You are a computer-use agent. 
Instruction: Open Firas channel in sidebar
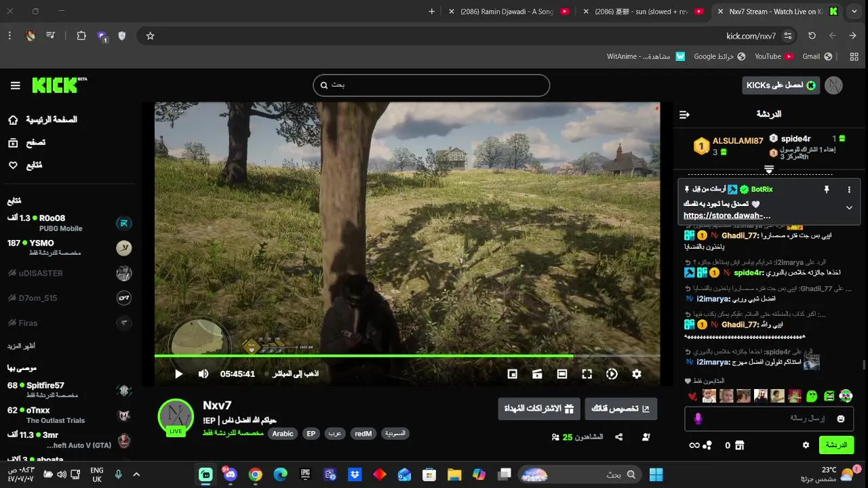point(70,323)
